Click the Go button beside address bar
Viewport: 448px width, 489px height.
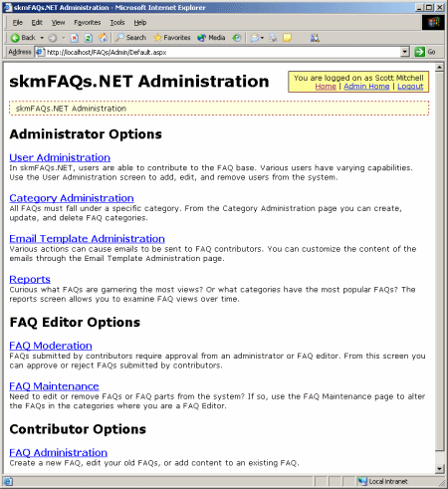pyautogui.click(x=425, y=52)
